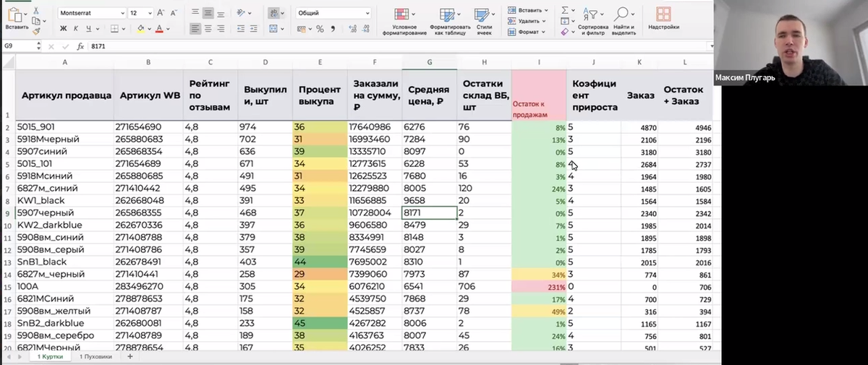Click the Copy icon in clipboard group
Screen dimensions: 868x365
pos(36,21)
